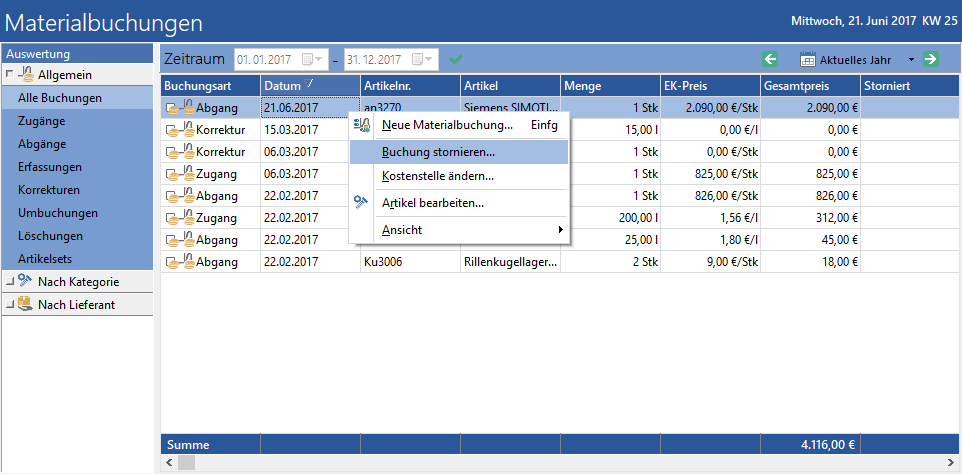Click the Nach Lieferant box icon

25,304
